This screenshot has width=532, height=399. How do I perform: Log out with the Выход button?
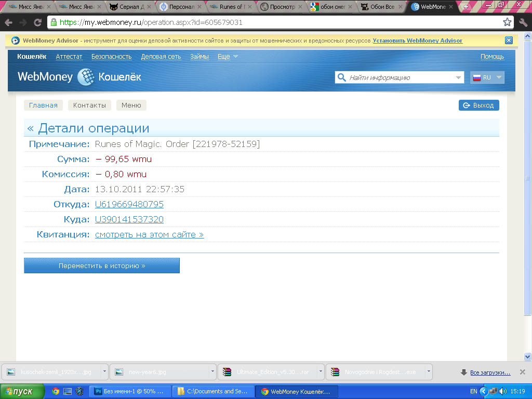pyautogui.click(x=478, y=105)
